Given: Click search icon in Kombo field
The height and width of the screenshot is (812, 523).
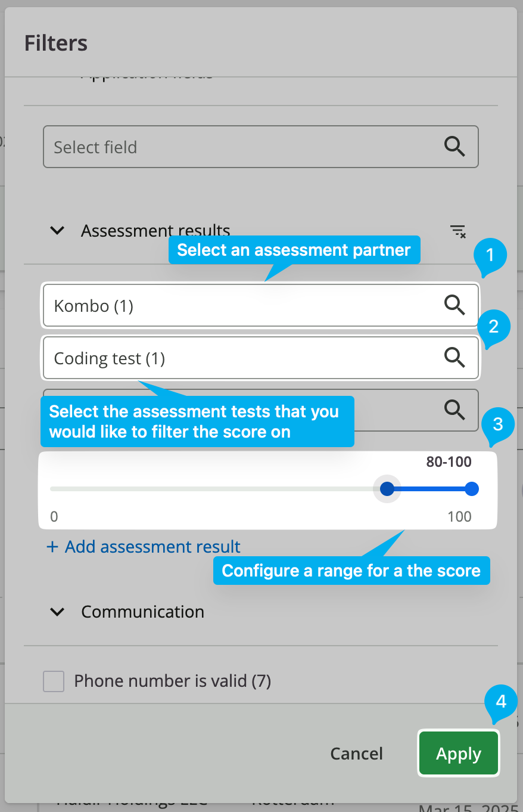Looking at the screenshot, I should pyautogui.click(x=455, y=305).
